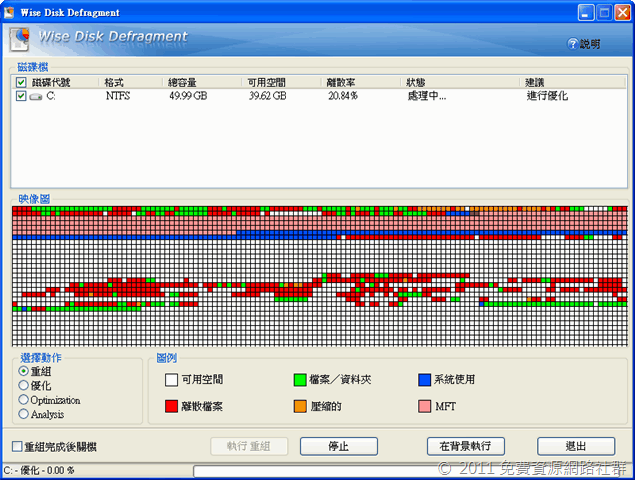Click the NTFS format cell
635x480 pixels.
pyautogui.click(x=118, y=96)
